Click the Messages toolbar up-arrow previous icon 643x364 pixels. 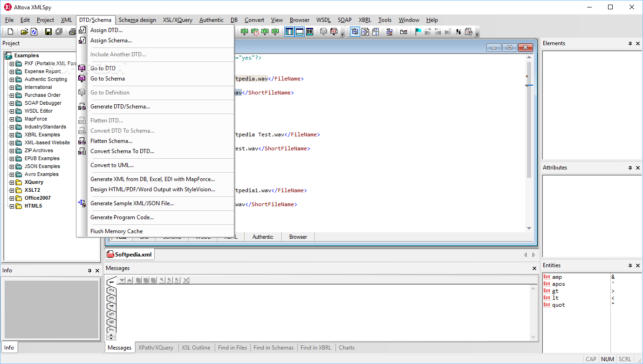click(130, 280)
